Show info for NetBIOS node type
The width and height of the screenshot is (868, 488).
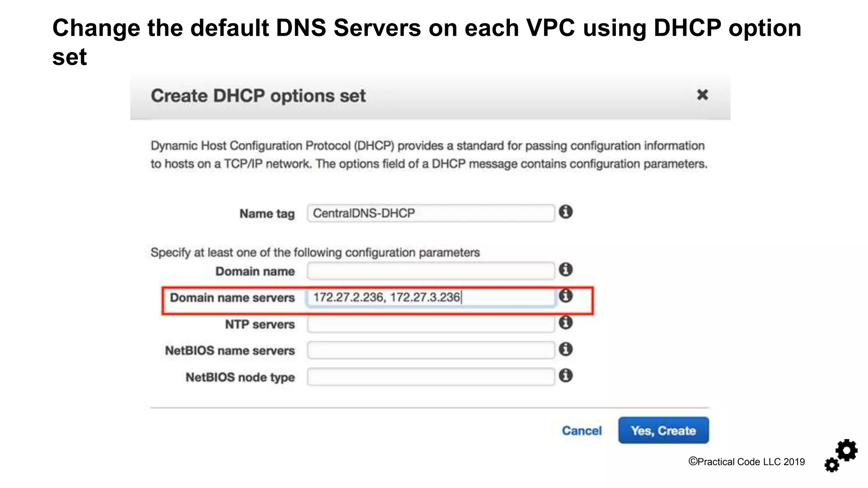[565, 376]
